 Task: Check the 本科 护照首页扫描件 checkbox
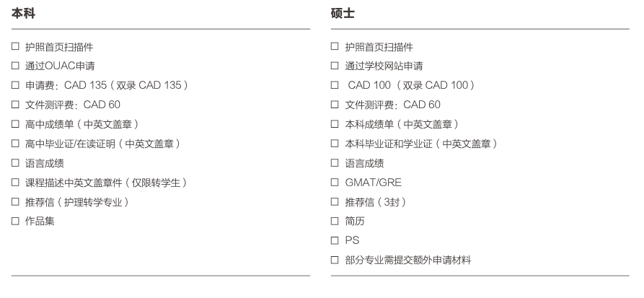click(14, 47)
